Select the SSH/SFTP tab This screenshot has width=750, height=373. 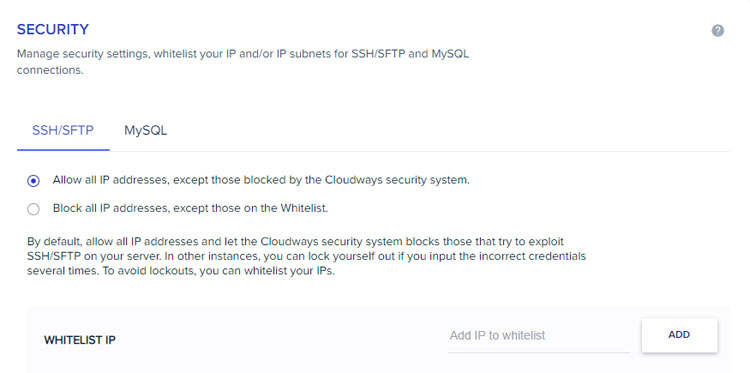63,131
